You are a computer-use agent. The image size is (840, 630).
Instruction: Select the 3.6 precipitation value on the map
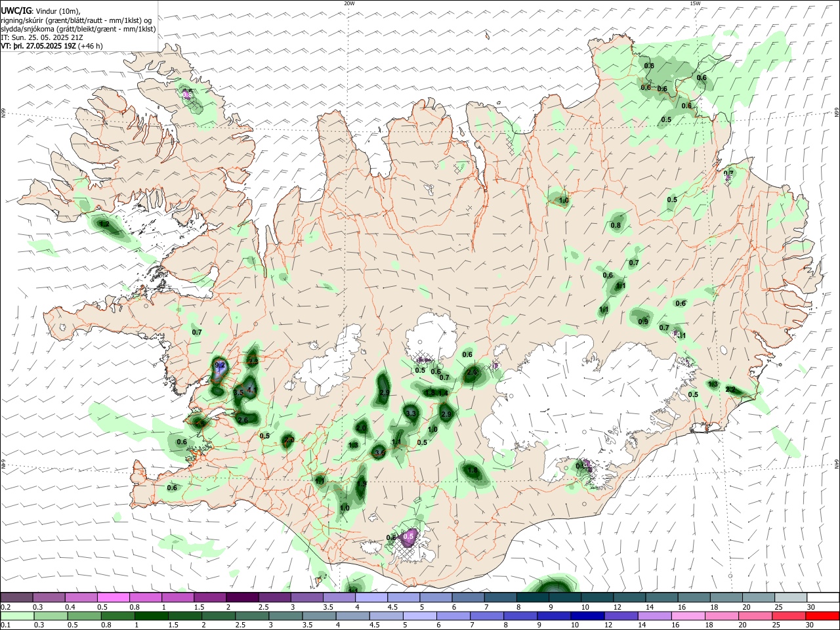pyautogui.click(x=379, y=453)
